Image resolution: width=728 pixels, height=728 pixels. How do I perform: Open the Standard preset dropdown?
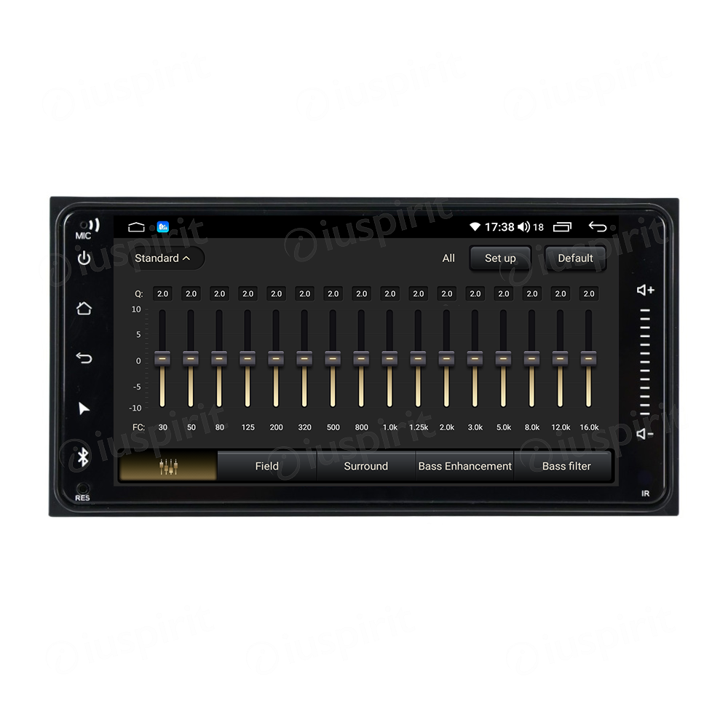tap(162, 258)
